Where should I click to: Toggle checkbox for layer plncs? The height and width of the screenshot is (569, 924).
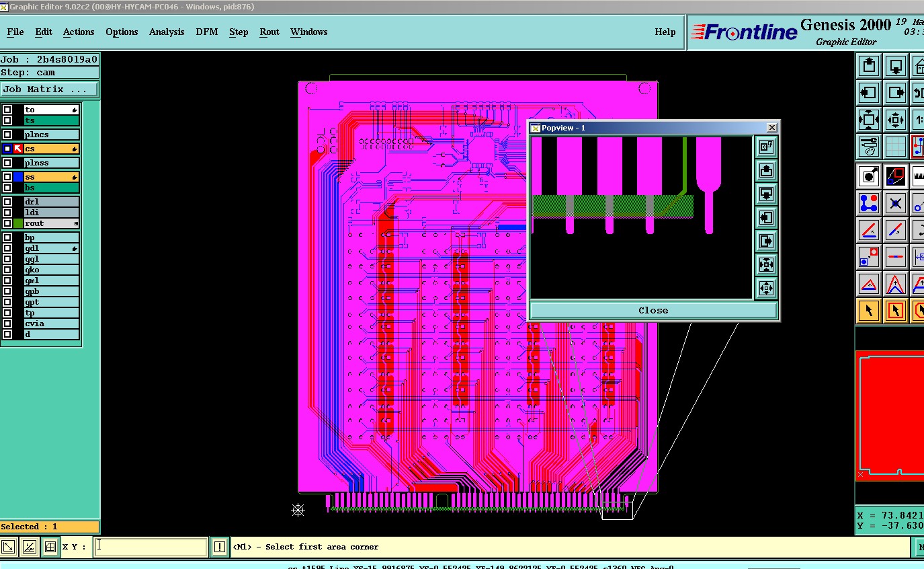[7, 135]
